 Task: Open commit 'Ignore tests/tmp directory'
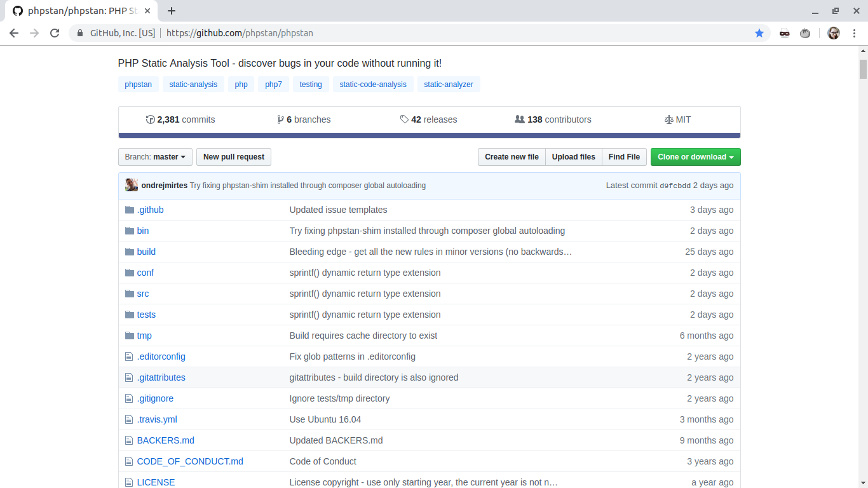(x=340, y=398)
